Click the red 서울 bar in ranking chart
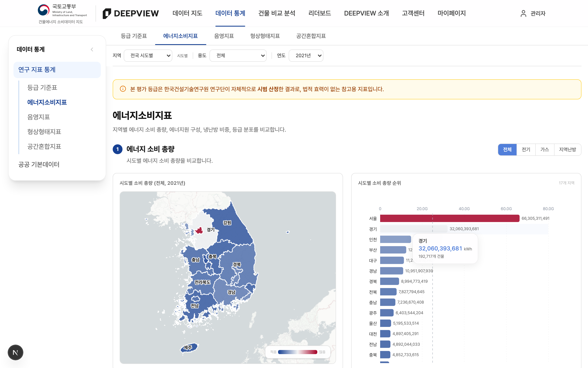588x368 pixels. pyautogui.click(x=450, y=218)
